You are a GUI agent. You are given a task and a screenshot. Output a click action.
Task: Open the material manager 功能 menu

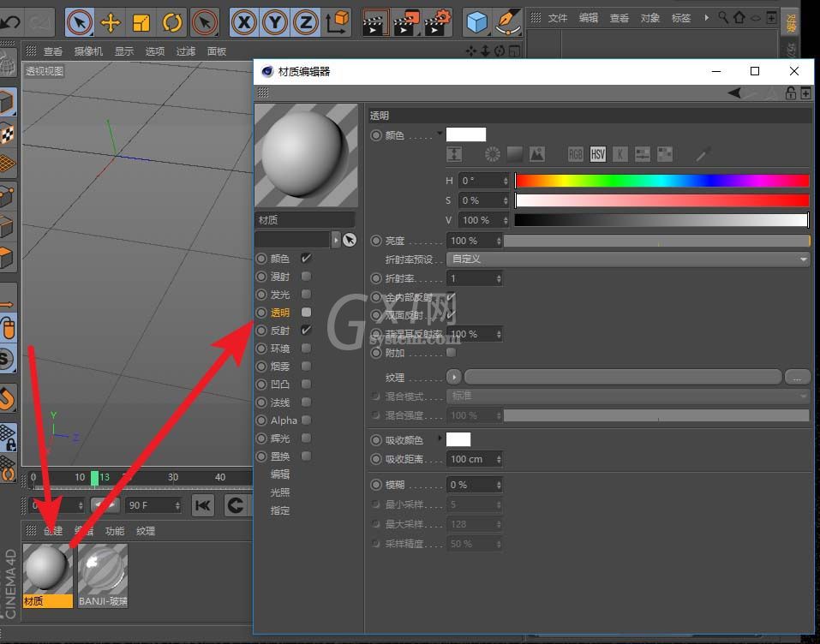(115, 531)
